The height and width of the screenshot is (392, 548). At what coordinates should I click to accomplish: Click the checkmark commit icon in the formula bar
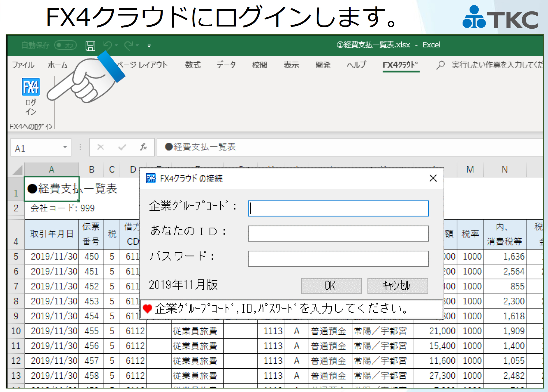(121, 147)
